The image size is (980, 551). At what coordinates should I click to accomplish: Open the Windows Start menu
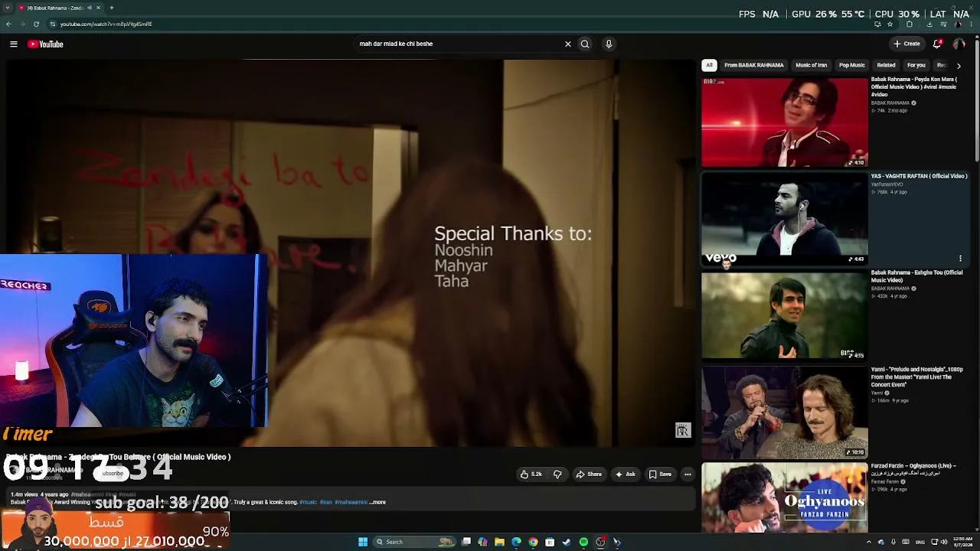pyautogui.click(x=363, y=542)
